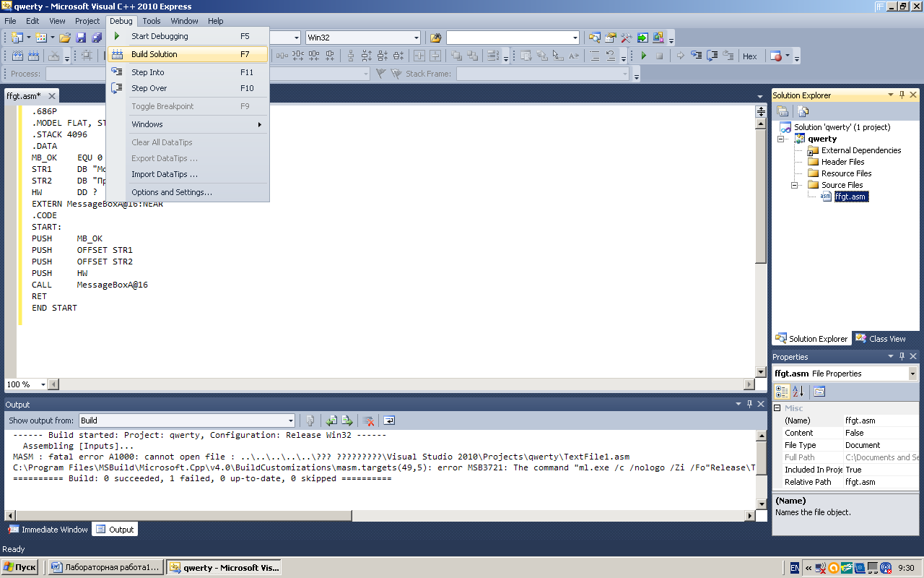
Task: Click the Output bottom tab
Action: (x=115, y=530)
